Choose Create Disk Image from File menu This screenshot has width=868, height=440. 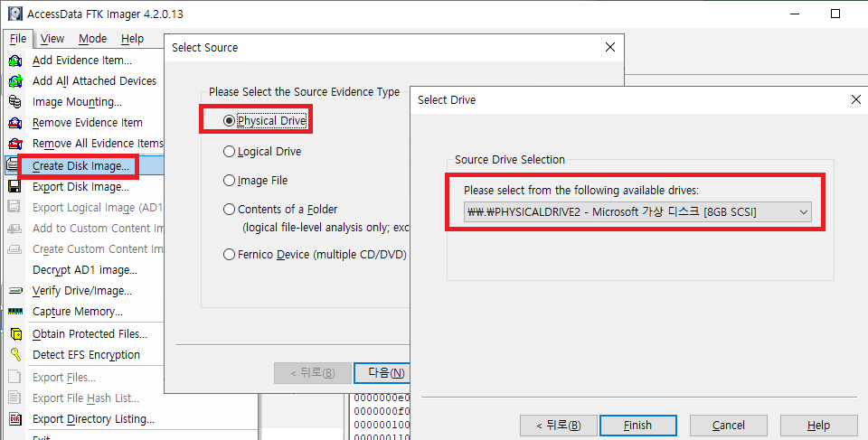pyautogui.click(x=80, y=166)
